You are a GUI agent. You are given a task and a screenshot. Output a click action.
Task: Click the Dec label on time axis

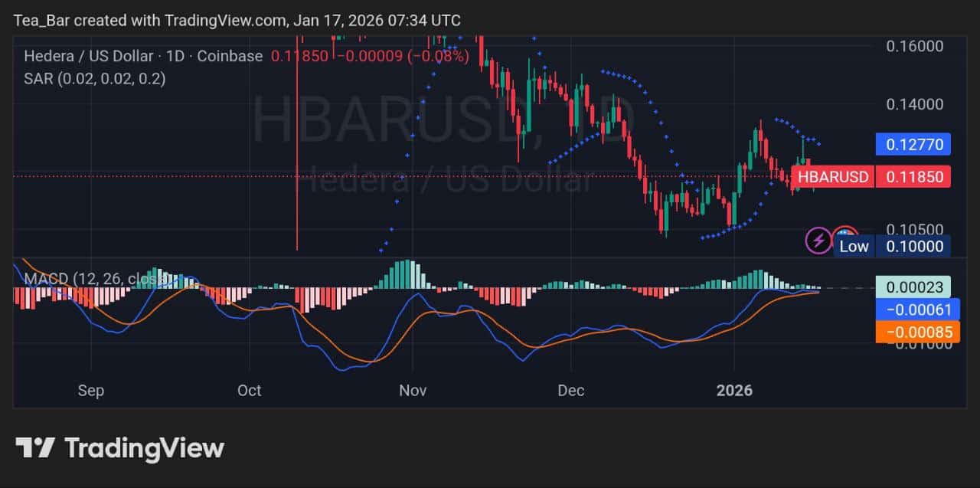coord(571,391)
